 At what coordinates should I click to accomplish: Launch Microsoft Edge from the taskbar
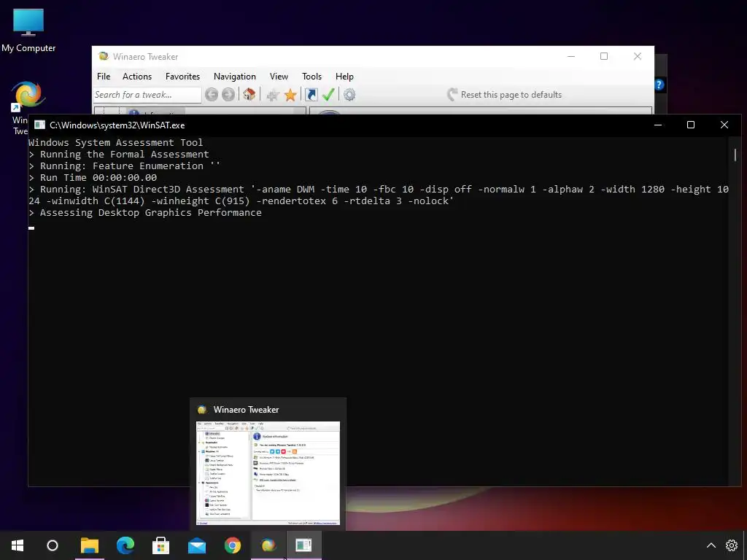(x=125, y=545)
